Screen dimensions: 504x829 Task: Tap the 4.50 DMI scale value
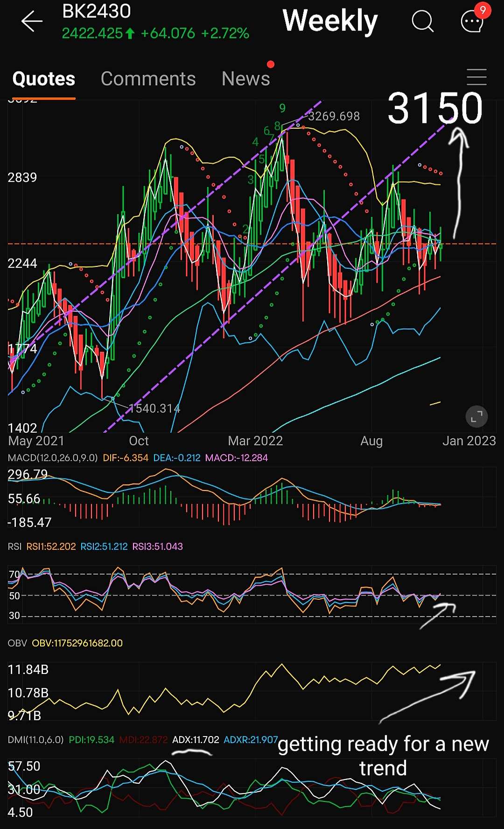[x=21, y=813]
